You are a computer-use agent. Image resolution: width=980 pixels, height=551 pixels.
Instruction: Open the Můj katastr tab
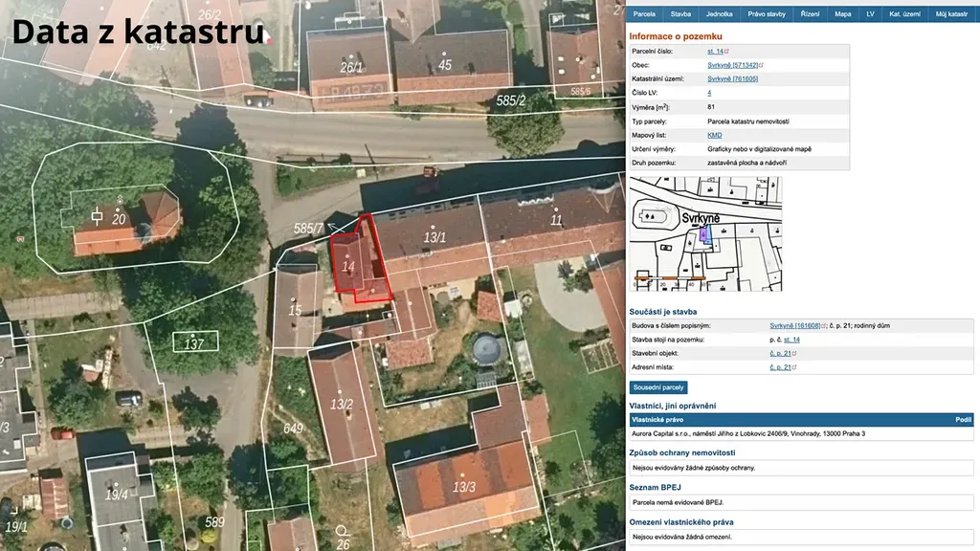[x=951, y=14]
